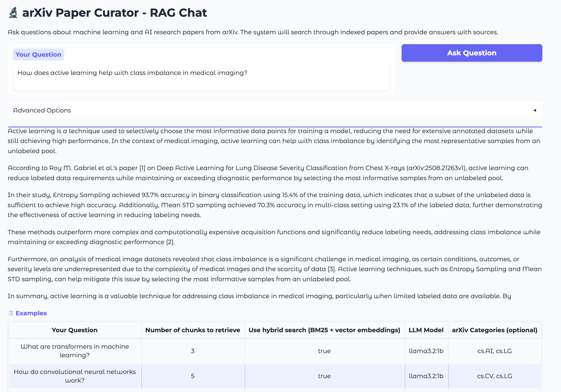This screenshot has height=392, width=561.
Task: Click llama3.2:1b in the transformers row
Action: click(x=426, y=351)
